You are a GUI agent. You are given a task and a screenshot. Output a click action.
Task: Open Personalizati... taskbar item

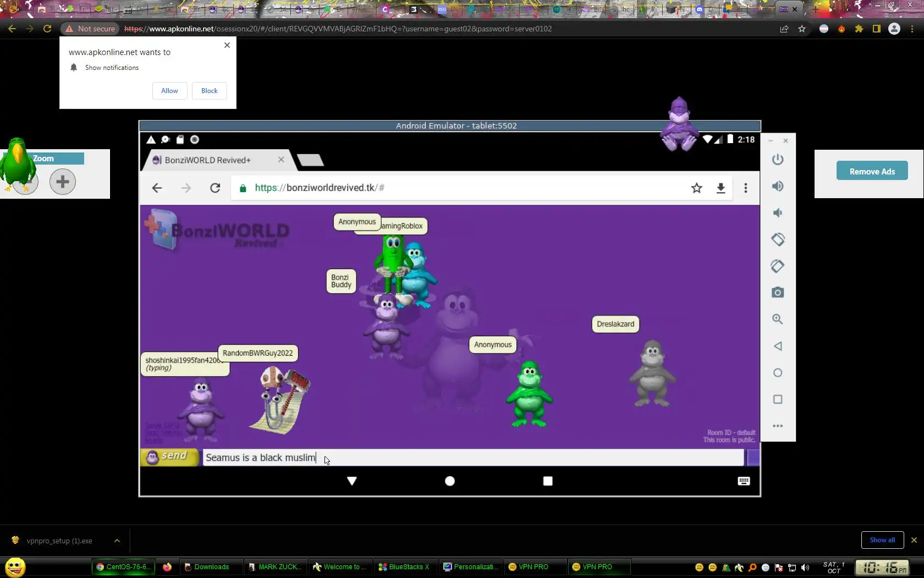[471, 567]
